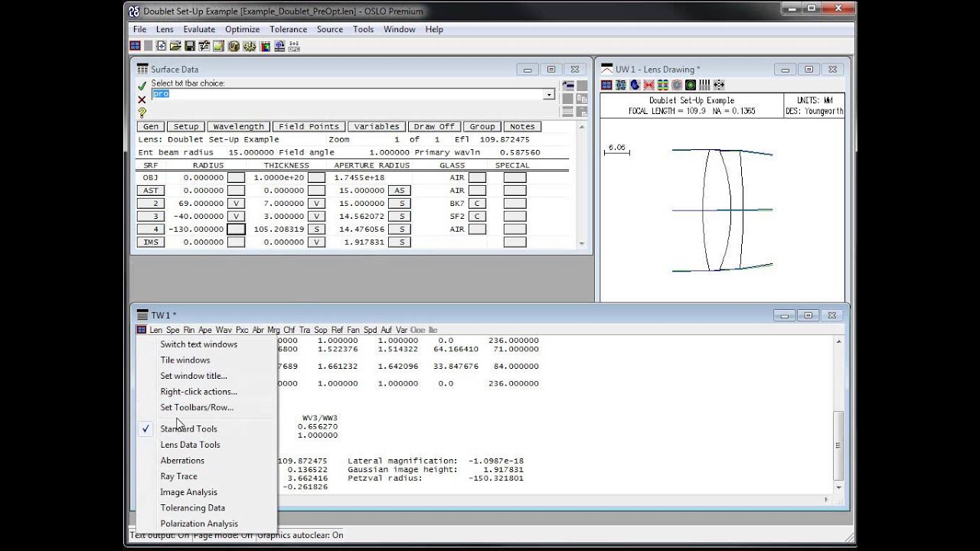Open the Optimize menu
The image size is (980, 551).
coord(242,29)
